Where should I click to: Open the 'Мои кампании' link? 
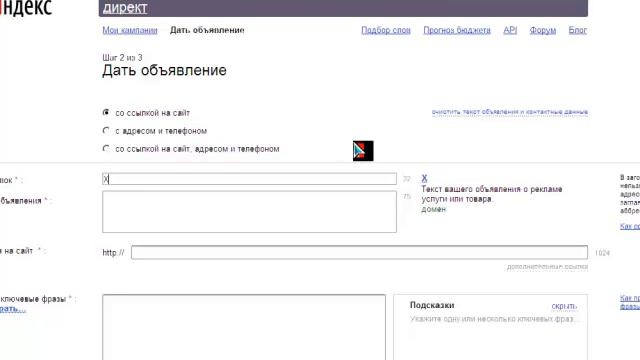point(130,30)
